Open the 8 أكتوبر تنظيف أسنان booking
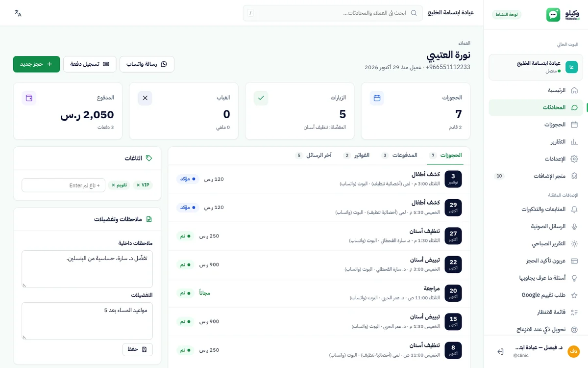Image resolution: width=588 pixels, height=368 pixels. coord(319,350)
